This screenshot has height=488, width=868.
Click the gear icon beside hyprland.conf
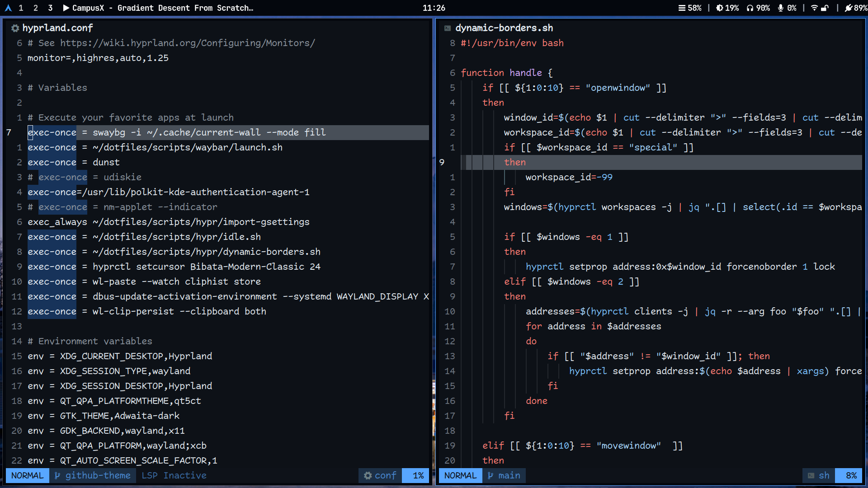click(x=15, y=28)
